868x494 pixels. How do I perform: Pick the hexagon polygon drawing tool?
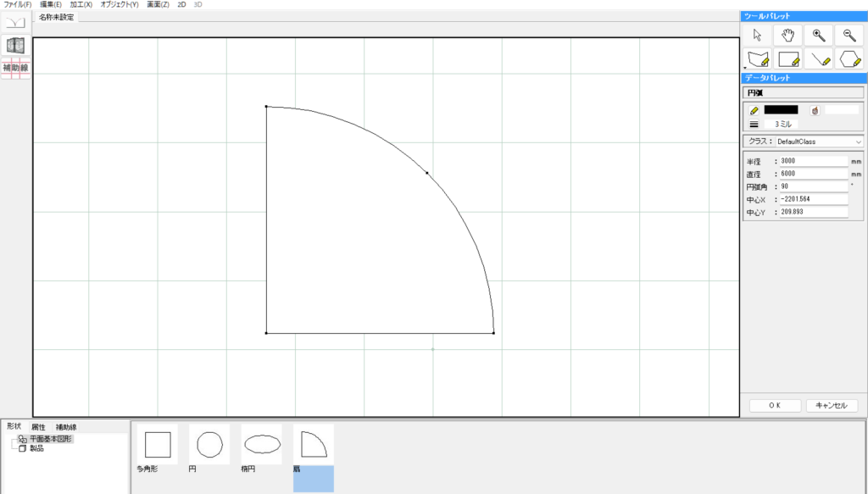coord(849,59)
